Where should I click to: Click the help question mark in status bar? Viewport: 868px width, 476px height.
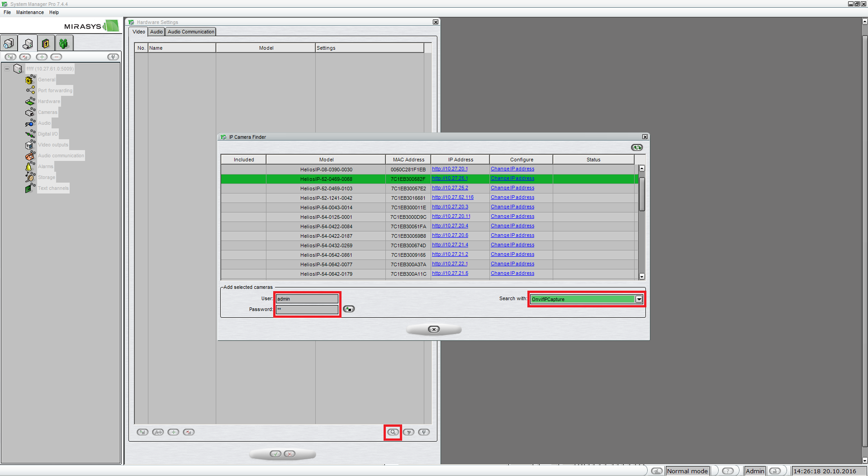point(727,471)
